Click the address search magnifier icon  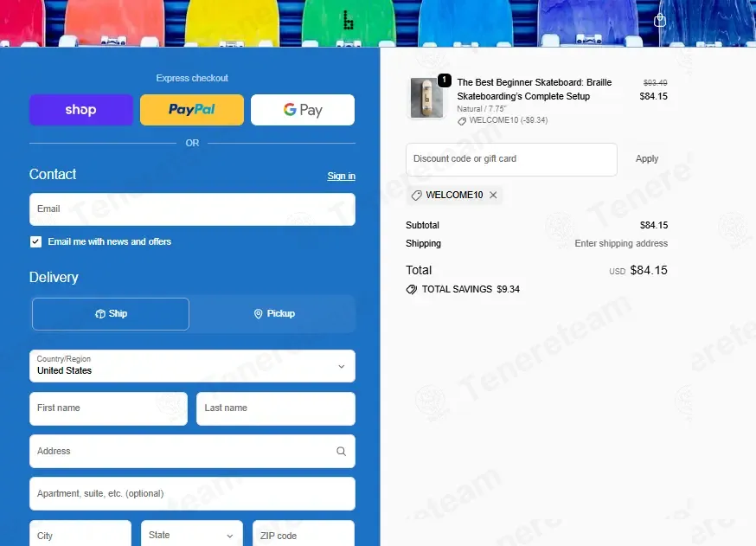click(x=342, y=452)
